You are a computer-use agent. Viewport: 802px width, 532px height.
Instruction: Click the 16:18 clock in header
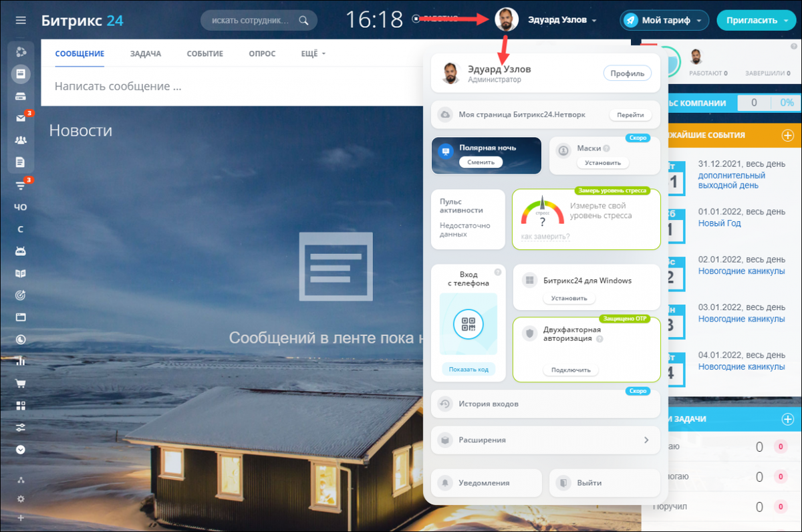click(374, 19)
